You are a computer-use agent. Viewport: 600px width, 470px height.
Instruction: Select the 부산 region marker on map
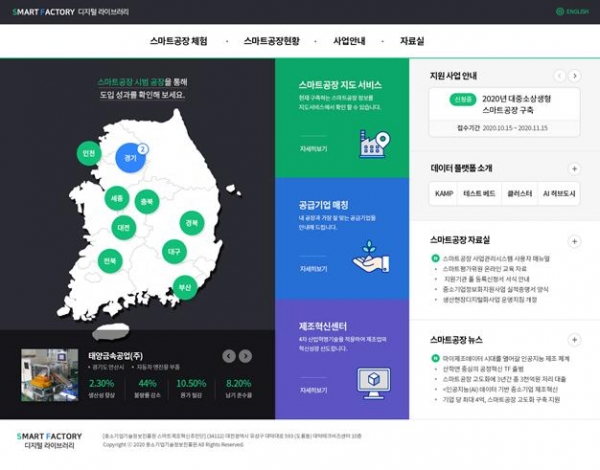pos(184,286)
